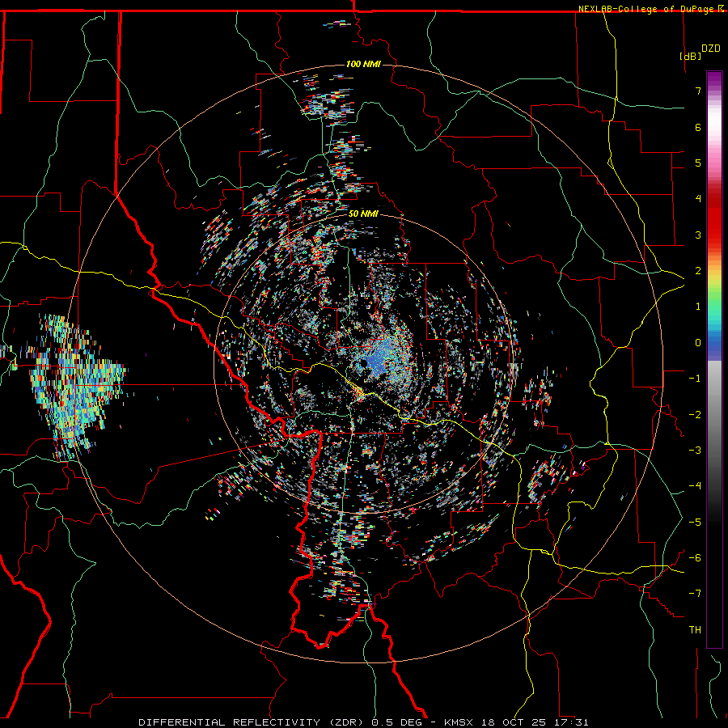This screenshot has height=728, width=728.
Task: Click the ZDR color scale bar
Action: [714, 359]
